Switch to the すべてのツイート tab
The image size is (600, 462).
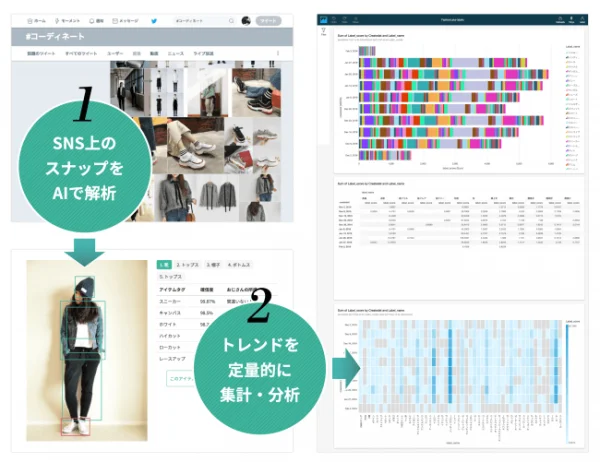(x=81, y=54)
